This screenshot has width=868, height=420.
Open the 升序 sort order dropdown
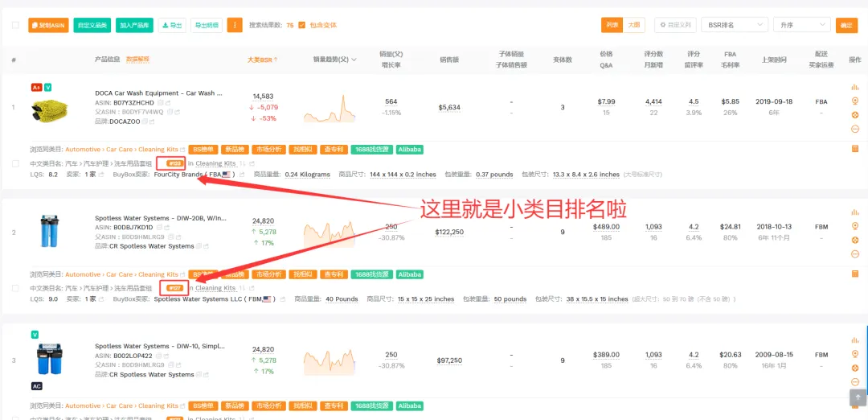click(x=802, y=25)
